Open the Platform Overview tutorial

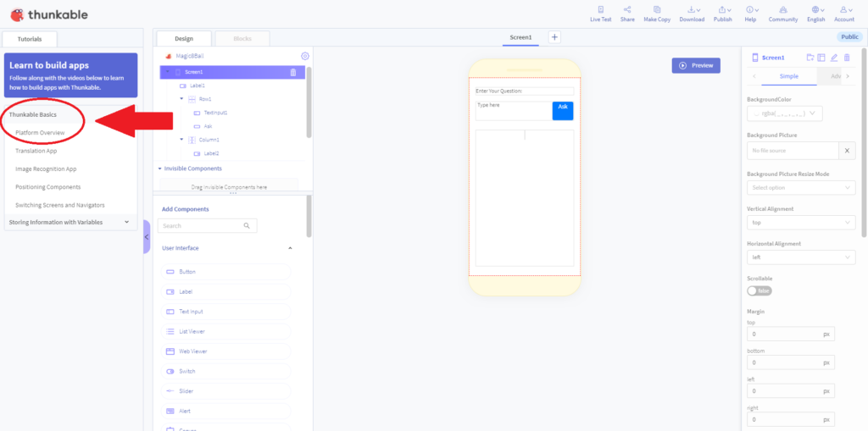click(40, 133)
